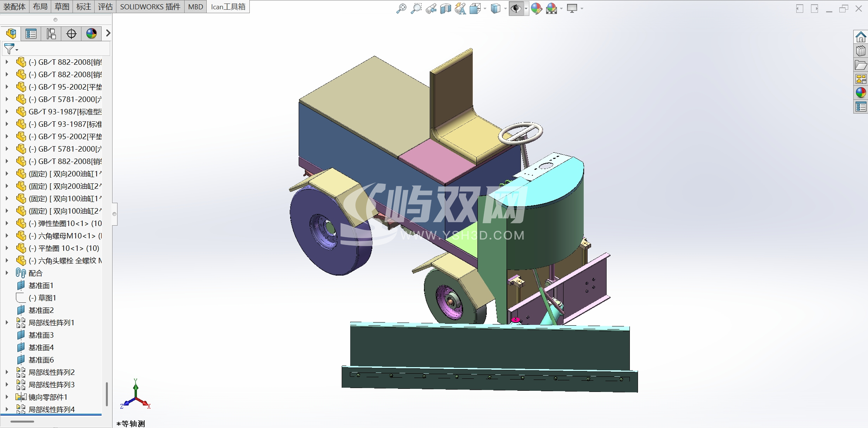Image resolution: width=868 pixels, height=428 pixels.
Task: Open the SOLIDWORKS Resources home icon
Action: pyautogui.click(x=861, y=37)
